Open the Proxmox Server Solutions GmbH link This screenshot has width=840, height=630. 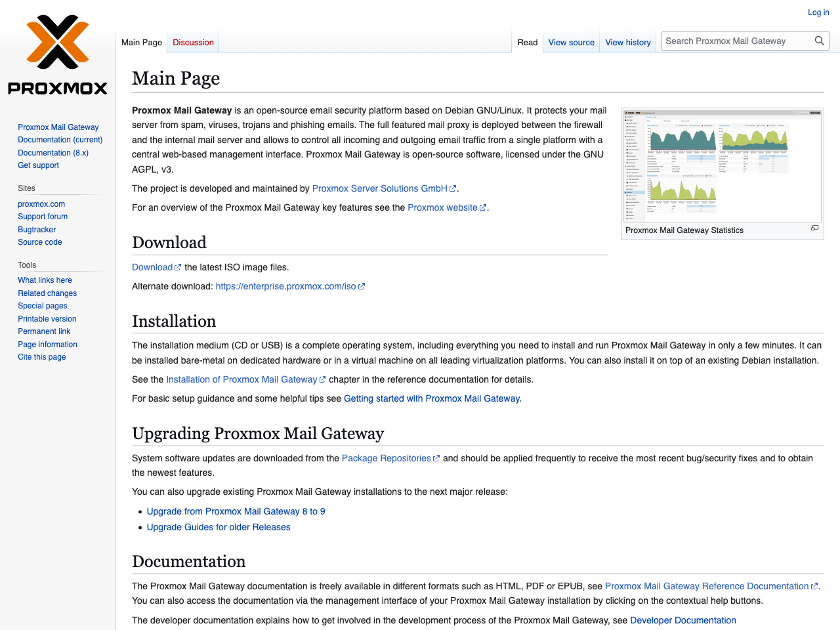point(380,188)
